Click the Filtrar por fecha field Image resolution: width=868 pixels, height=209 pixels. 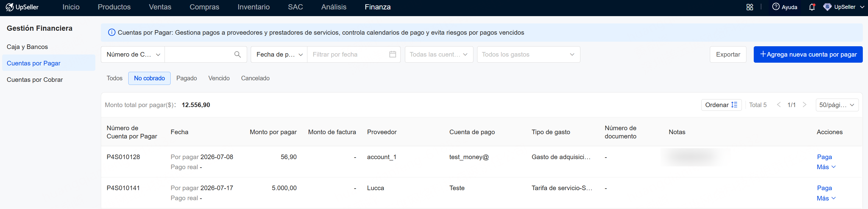tap(354, 54)
